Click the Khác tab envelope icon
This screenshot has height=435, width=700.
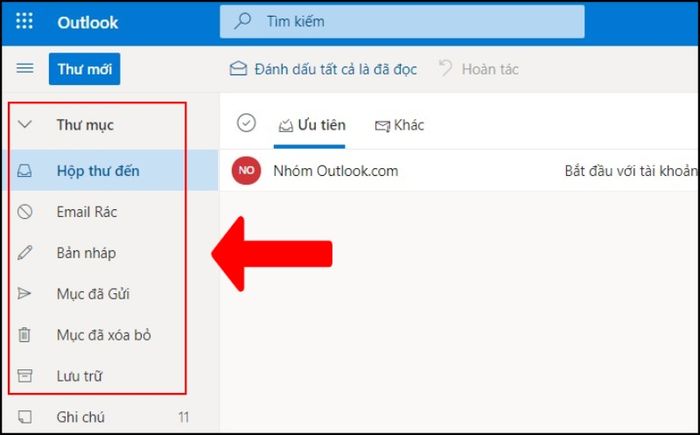coord(382,126)
